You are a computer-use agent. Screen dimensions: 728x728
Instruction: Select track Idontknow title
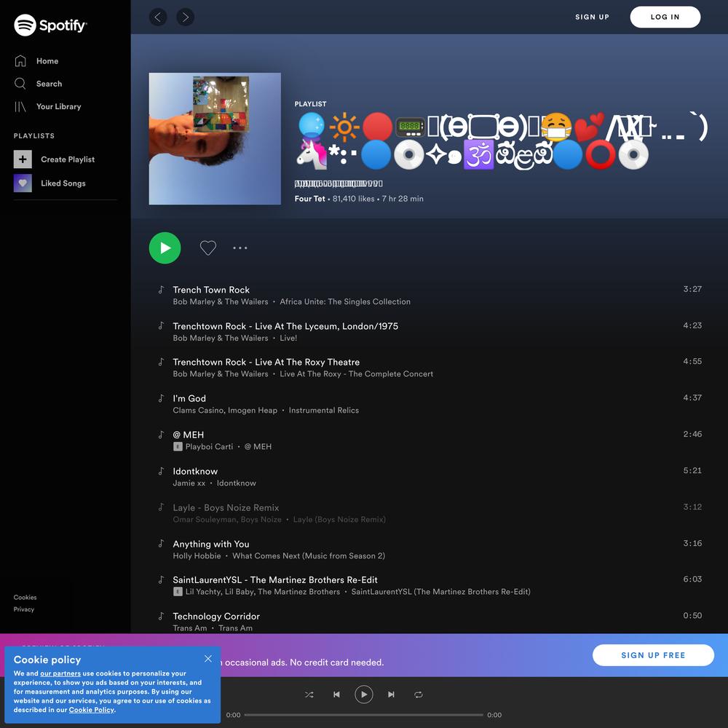pos(195,471)
